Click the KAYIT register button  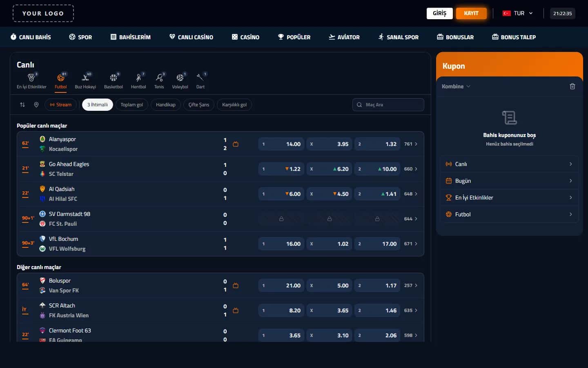[x=471, y=13]
